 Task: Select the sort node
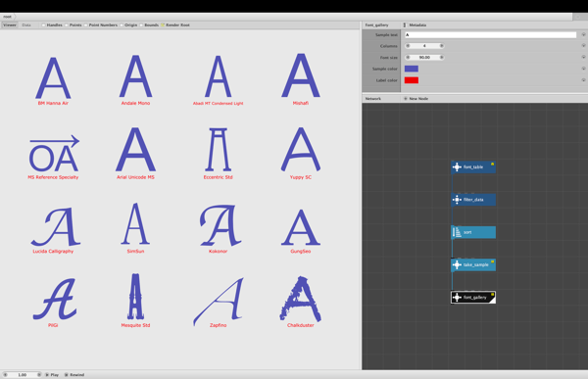473,232
